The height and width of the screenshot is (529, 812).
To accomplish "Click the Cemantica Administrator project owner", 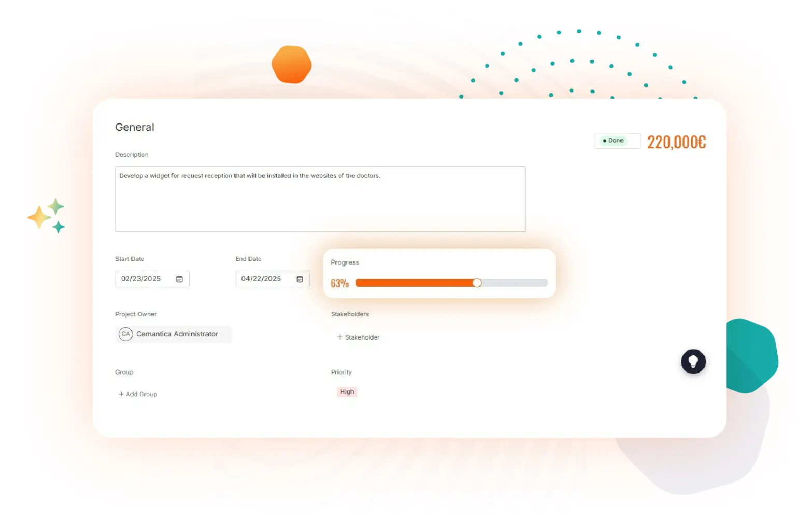I will 173,334.
